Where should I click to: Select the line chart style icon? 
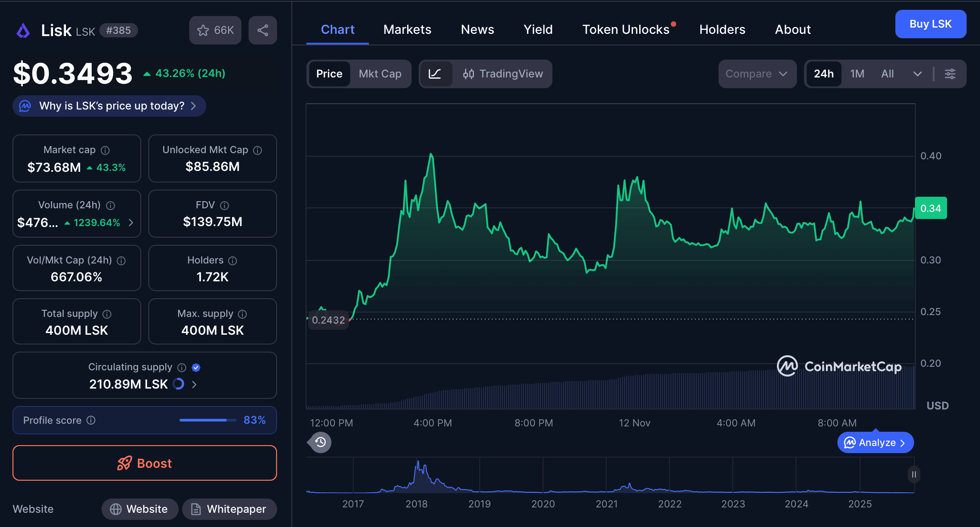(437, 74)
